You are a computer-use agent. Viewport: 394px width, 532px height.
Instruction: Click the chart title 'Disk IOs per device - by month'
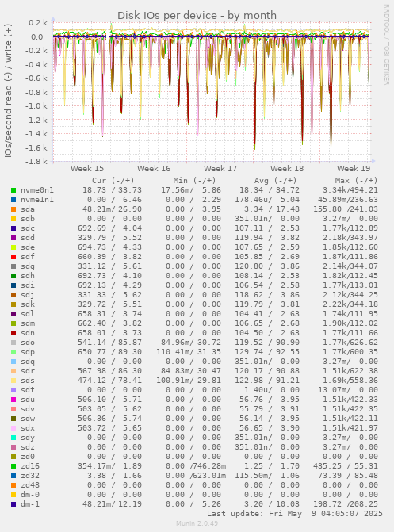197,16
